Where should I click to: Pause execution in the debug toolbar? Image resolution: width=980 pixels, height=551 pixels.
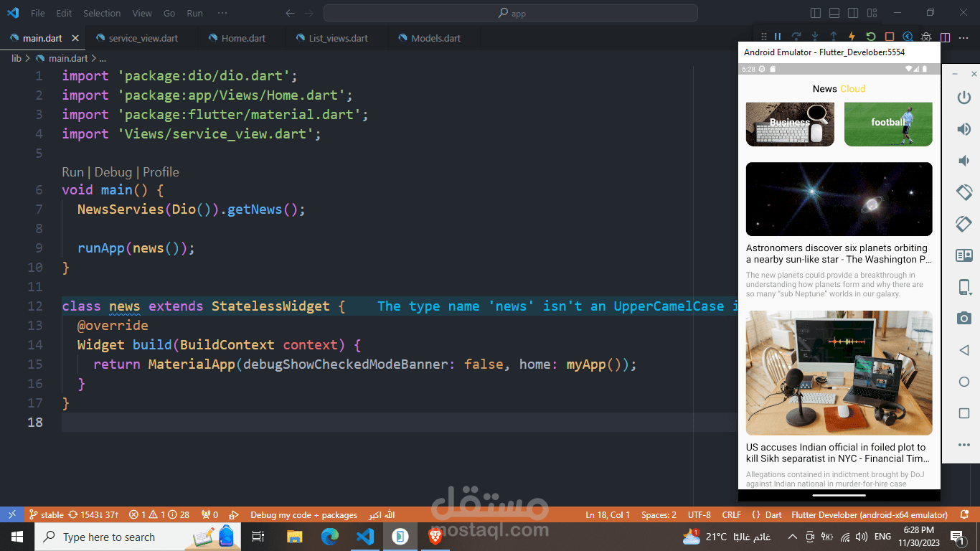[777, 37]
